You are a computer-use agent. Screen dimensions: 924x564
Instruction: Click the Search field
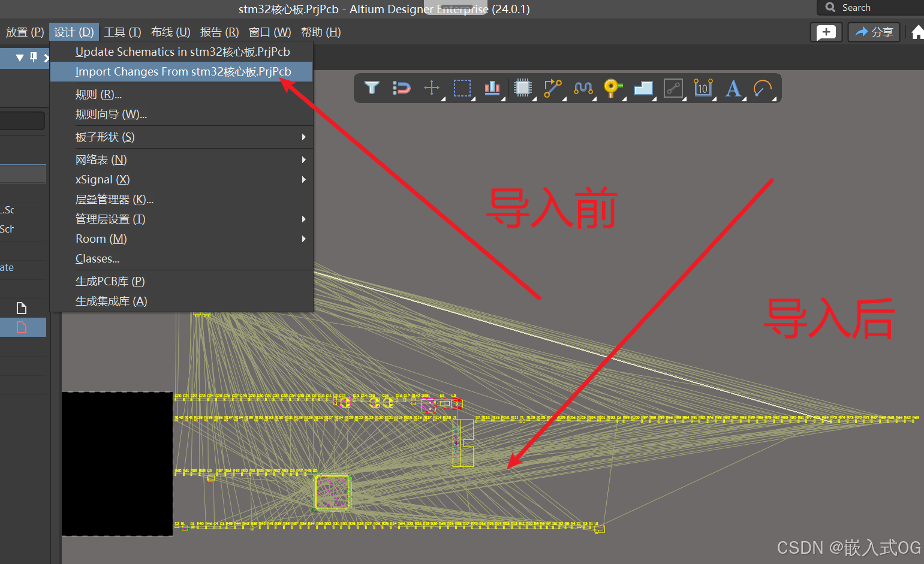point(870,7)
